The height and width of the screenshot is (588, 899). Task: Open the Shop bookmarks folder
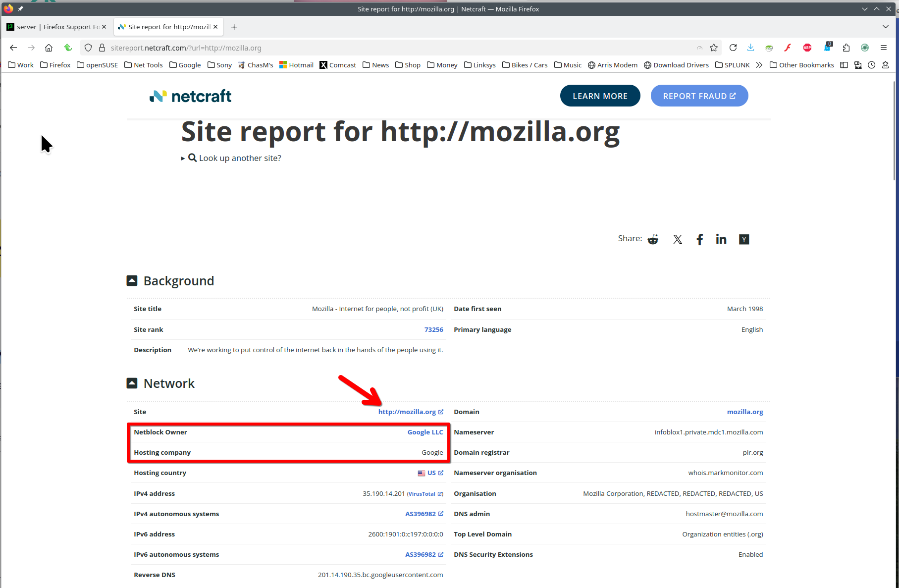(x=408, y=65)
